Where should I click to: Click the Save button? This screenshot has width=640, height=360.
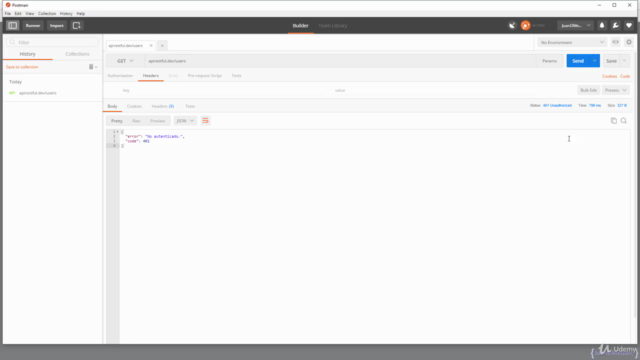[611, 61]
